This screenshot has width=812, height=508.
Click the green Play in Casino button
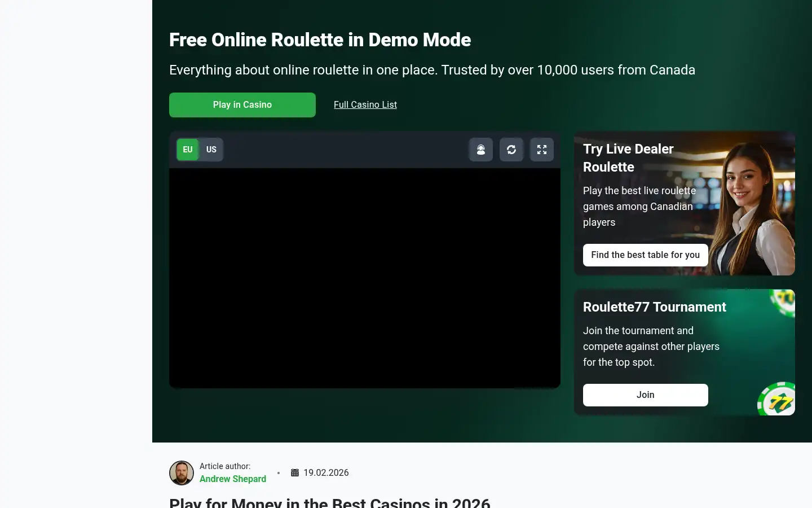(242, 105)
